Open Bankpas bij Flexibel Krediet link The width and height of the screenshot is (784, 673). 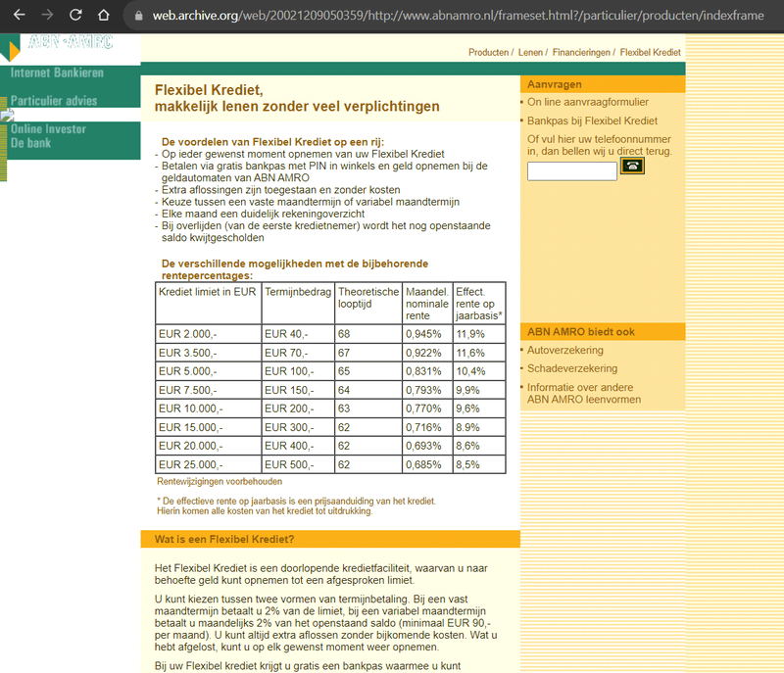click(x=592, y=120)
